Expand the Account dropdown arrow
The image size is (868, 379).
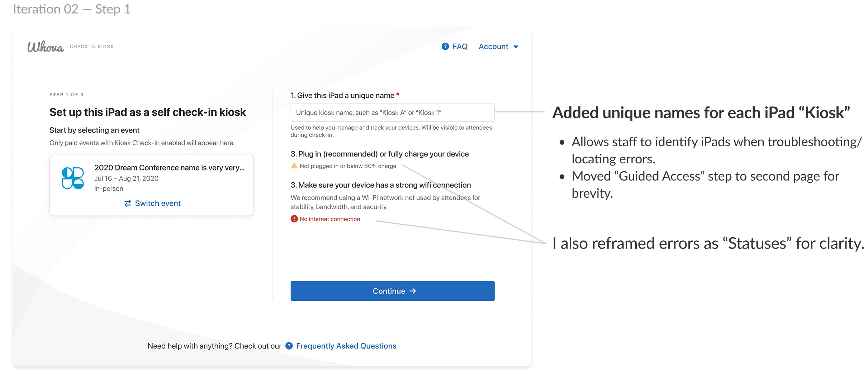[516, 47]
